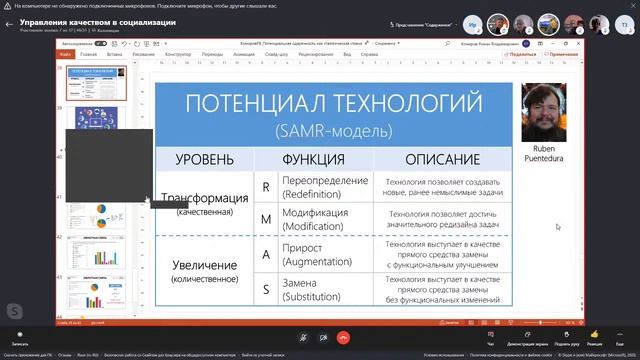The width and height of the screenshot is (640, 360).
Task: Dismiss the microphone warning banner
Action: [633, 6]
